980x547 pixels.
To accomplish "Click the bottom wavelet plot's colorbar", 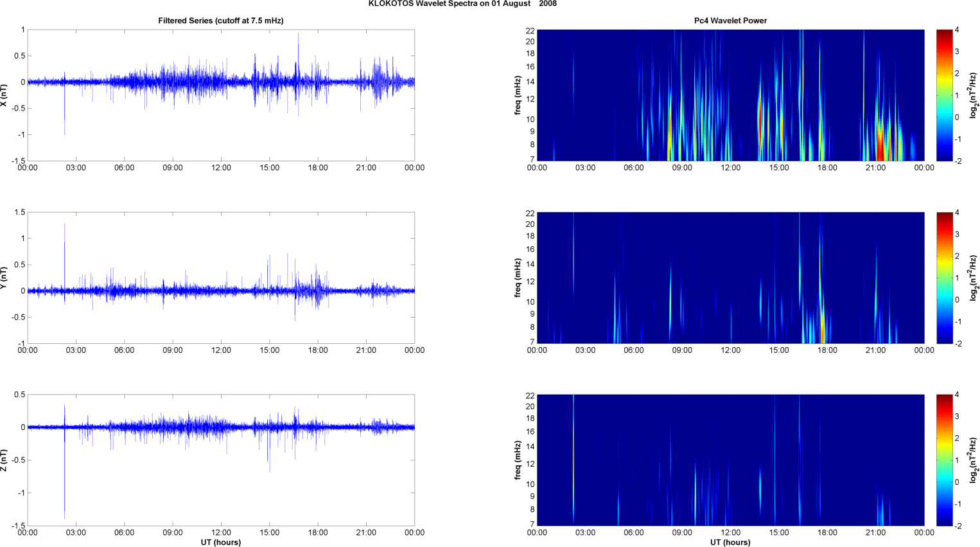I will (x=944, y=460).
